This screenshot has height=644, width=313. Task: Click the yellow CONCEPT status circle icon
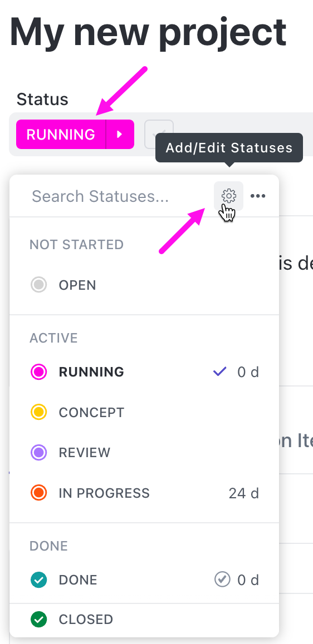pyautogui.click(x=38, y=412)
